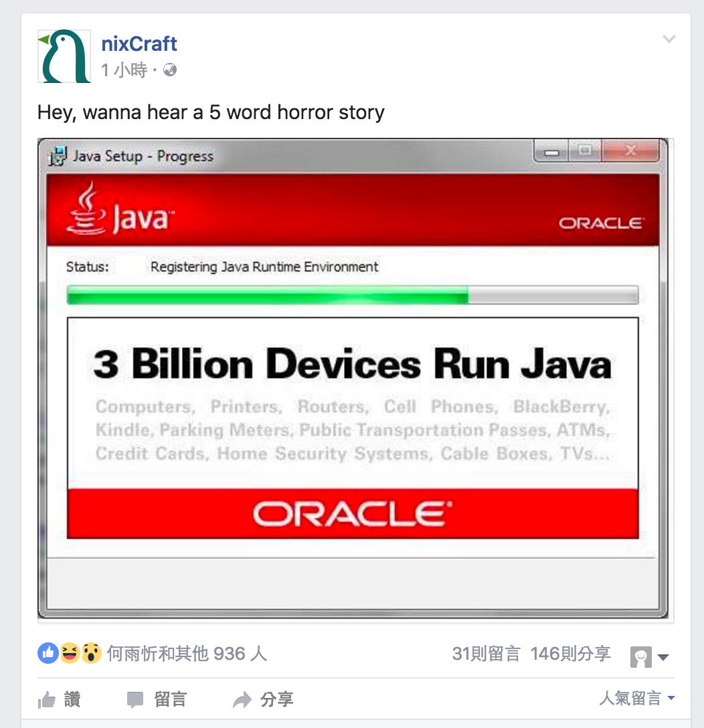Image resolution: width=704 pixels, height=728 pixels.
Task: Click the laughing Haha reaction icon
Action: [70, 653]
